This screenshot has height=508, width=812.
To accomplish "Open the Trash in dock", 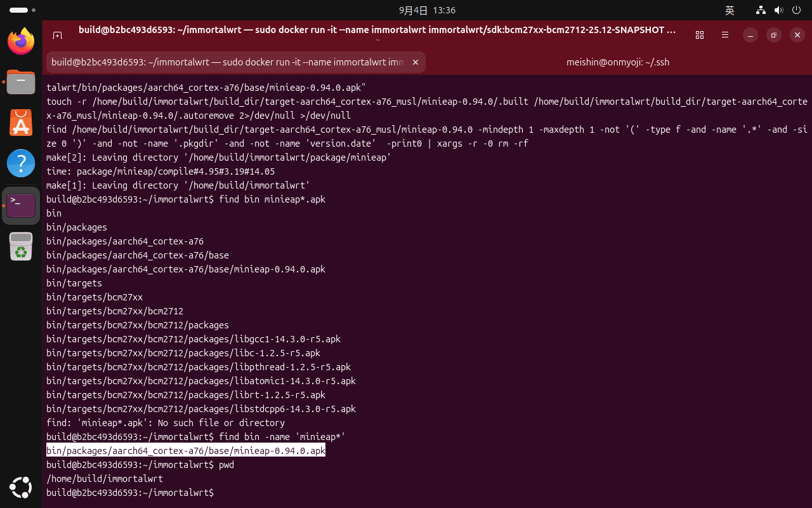I will (x=21, y=246).
